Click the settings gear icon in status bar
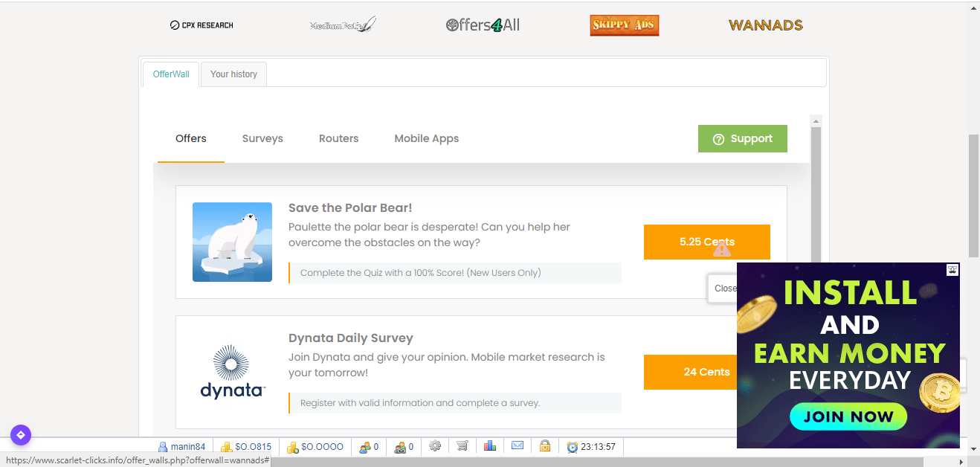 pyautogui.click(x=435, y=446)
